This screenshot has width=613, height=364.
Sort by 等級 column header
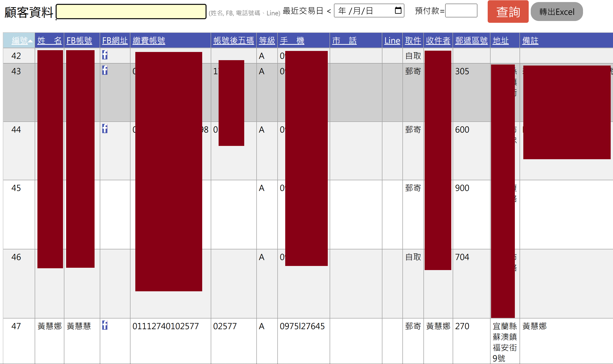(x=267, y=40)
